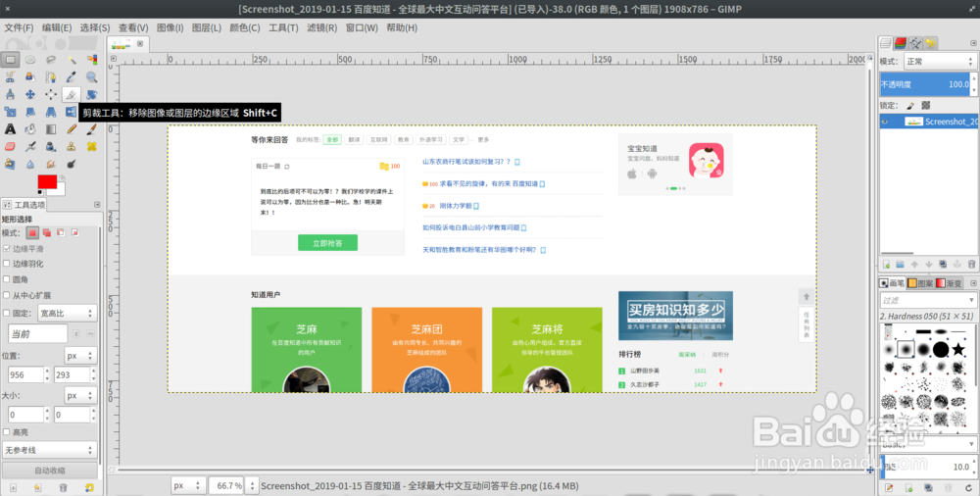980x496 pixels.
Task: Open the 图像(I) menu
Action: click(170, 27)
